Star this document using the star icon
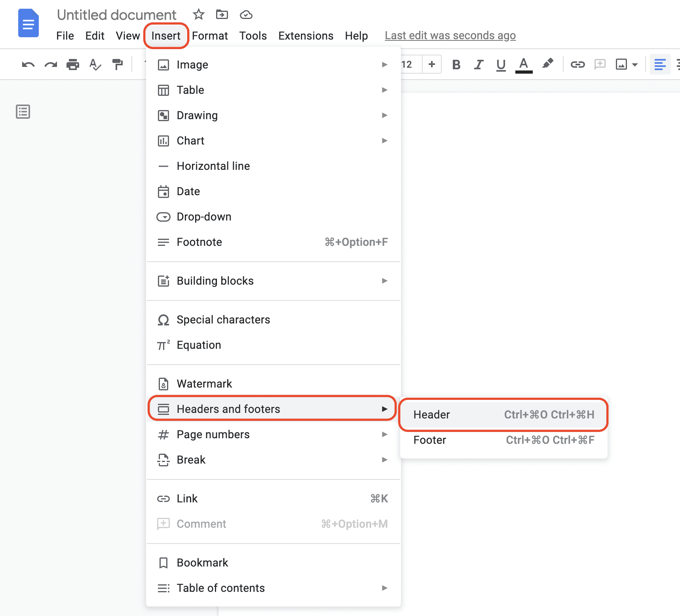 click(198, 15)
